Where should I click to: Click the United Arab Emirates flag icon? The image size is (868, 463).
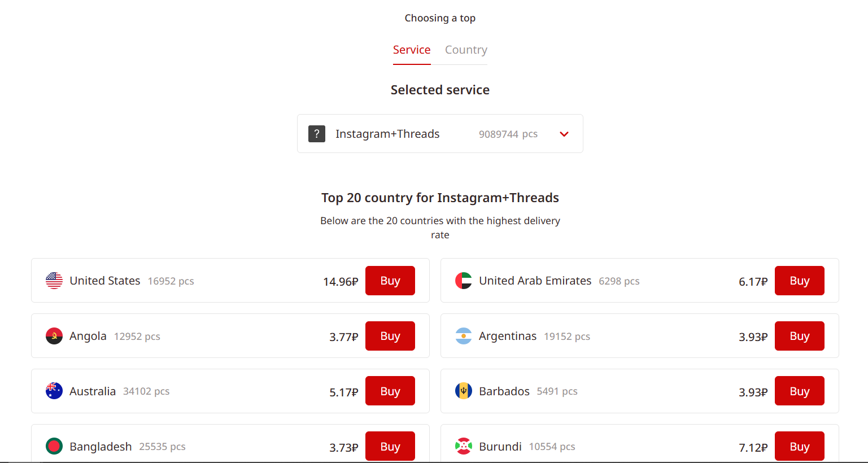coord(464,281)
